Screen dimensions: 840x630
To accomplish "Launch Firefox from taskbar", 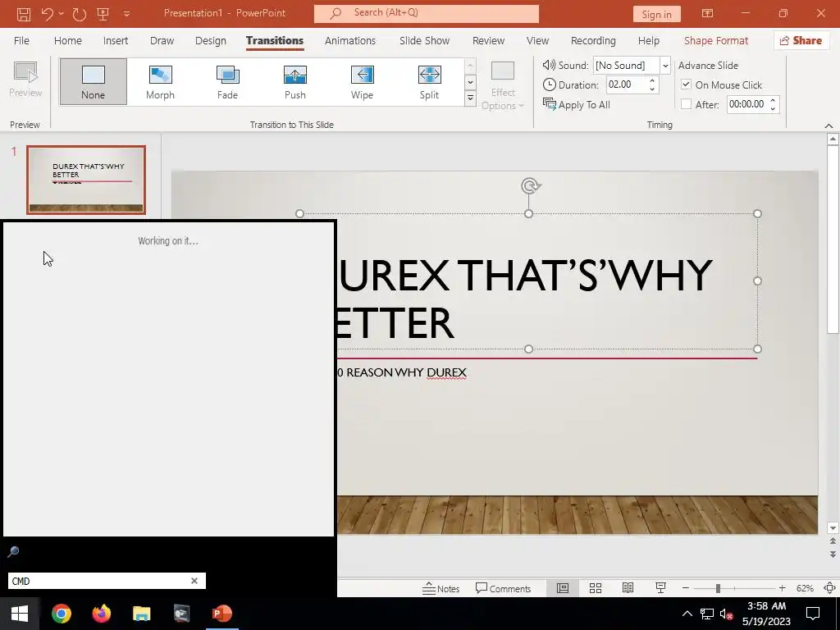I will 101,614.
